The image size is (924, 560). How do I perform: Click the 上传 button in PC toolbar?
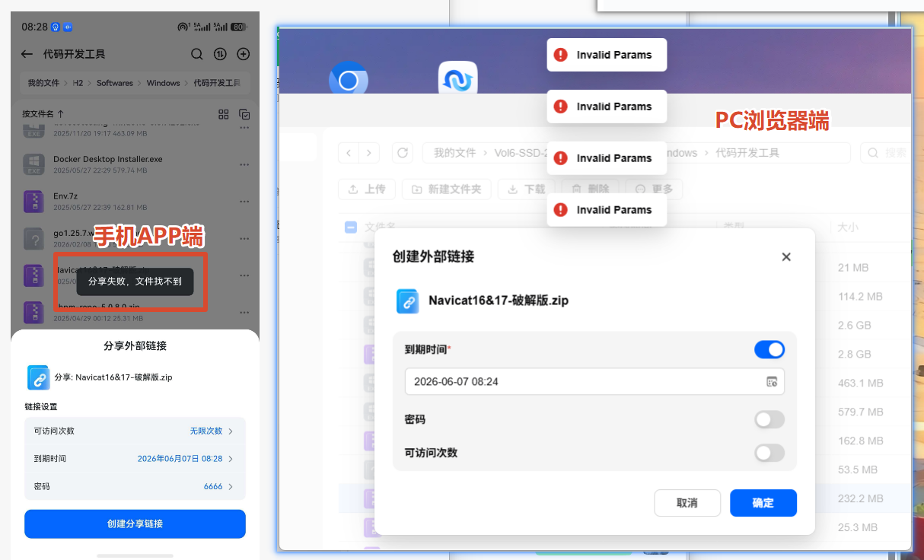click(x=367, y=189)
